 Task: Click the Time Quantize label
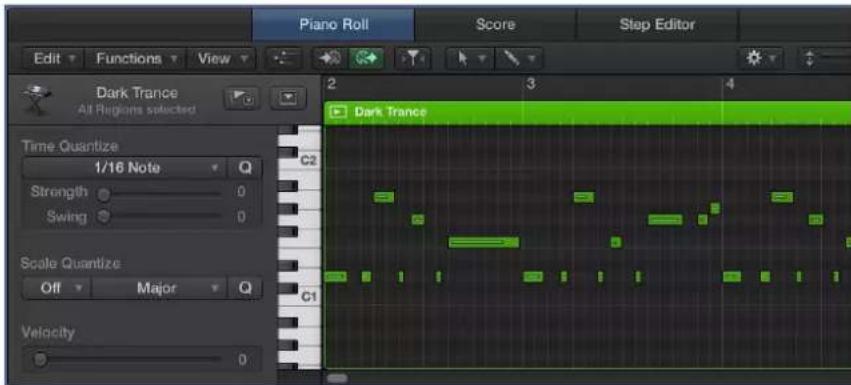(69, 146)
